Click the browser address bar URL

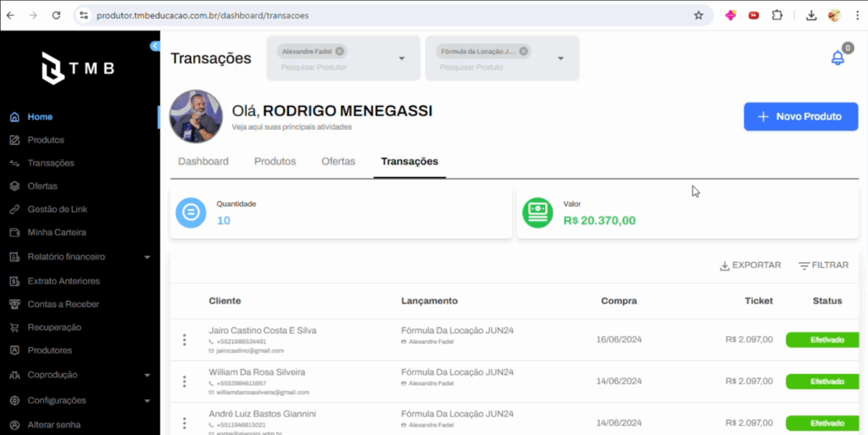tap(203, 15)
